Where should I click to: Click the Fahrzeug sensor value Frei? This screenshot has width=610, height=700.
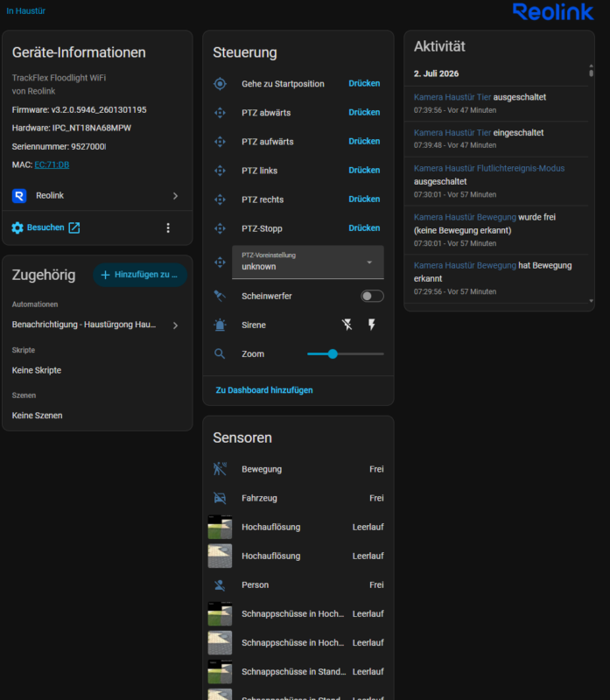376,498
